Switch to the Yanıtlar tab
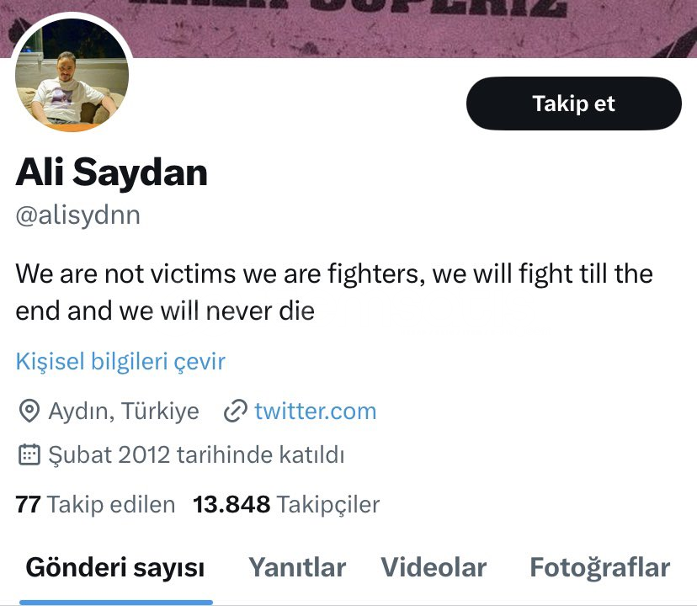697x616 pixels. [297, 567]
